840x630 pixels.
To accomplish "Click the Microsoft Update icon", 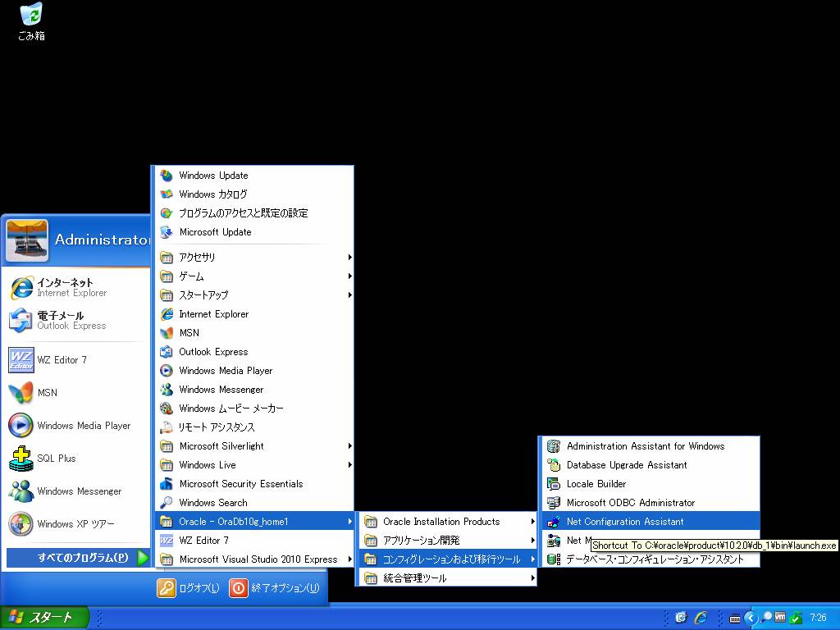I will pos(167,232).
